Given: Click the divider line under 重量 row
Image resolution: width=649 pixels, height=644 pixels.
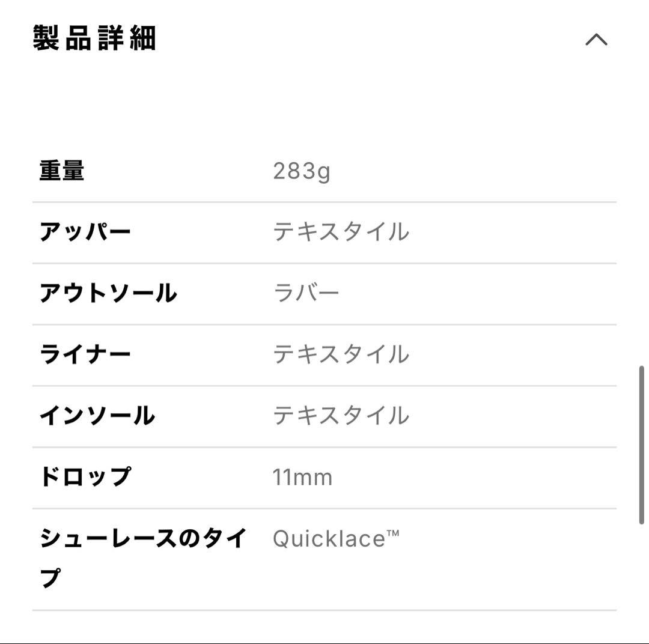Looking at the screenshot, I should coord(324,201).
